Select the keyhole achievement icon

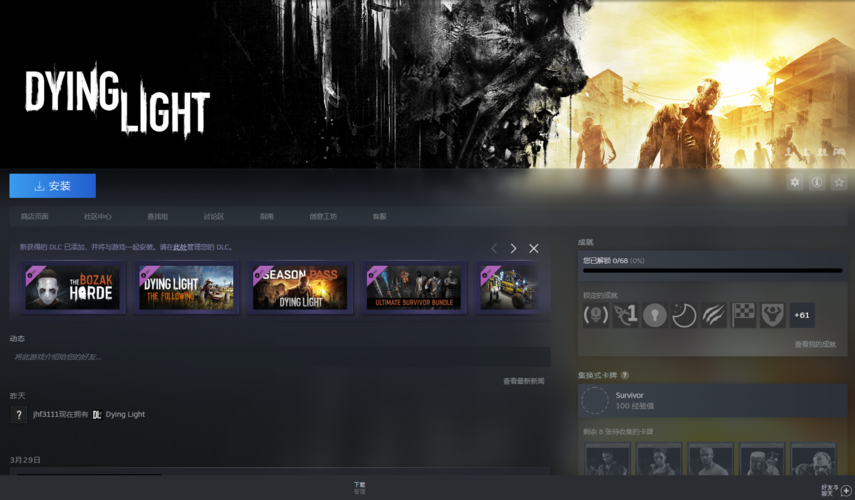click(655, 315)
